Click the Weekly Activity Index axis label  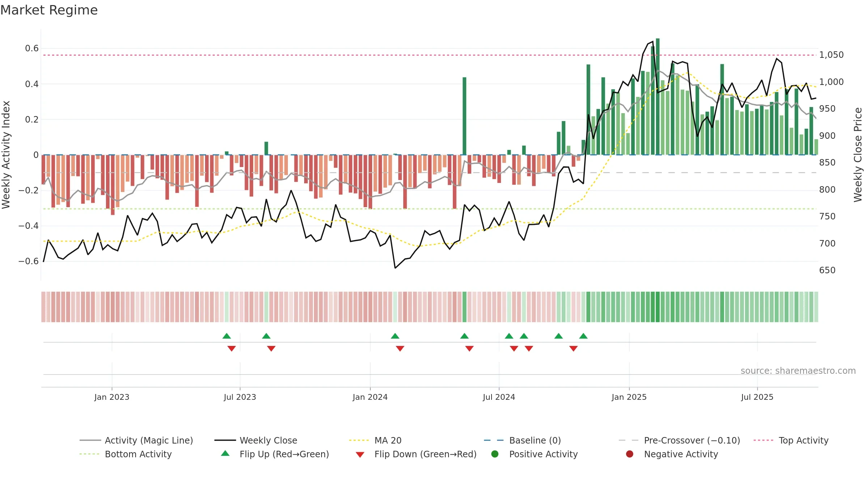6,155
